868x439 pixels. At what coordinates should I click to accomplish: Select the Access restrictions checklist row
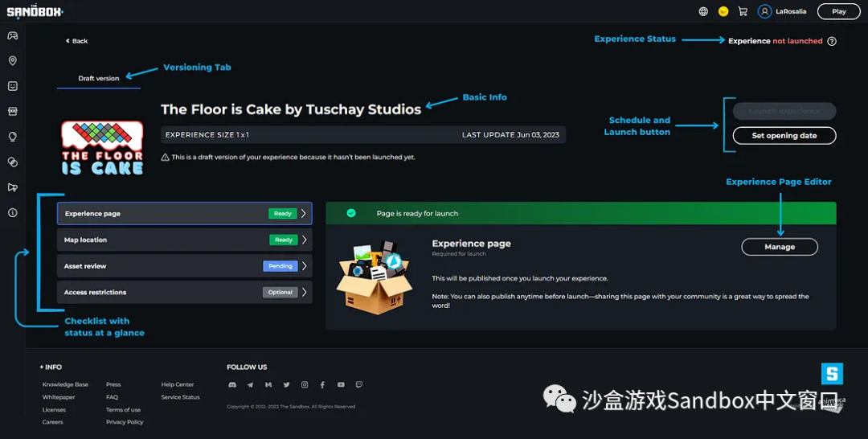coord(184,292)
